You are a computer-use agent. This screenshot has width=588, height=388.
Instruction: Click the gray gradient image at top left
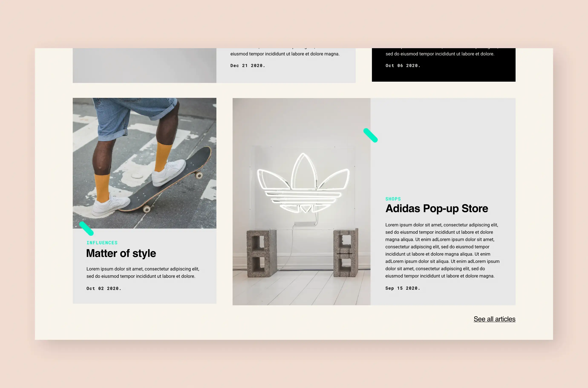[144, 65]
